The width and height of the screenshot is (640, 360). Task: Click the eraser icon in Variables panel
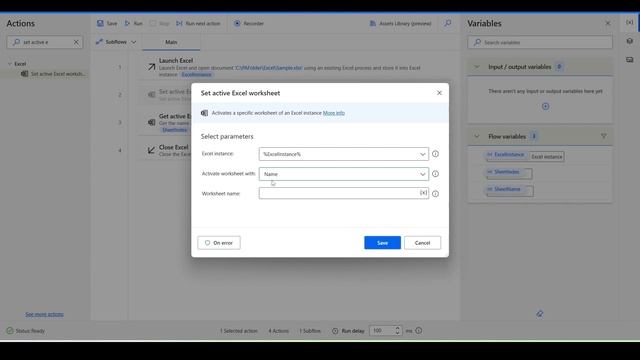click(x=540, y=313)
